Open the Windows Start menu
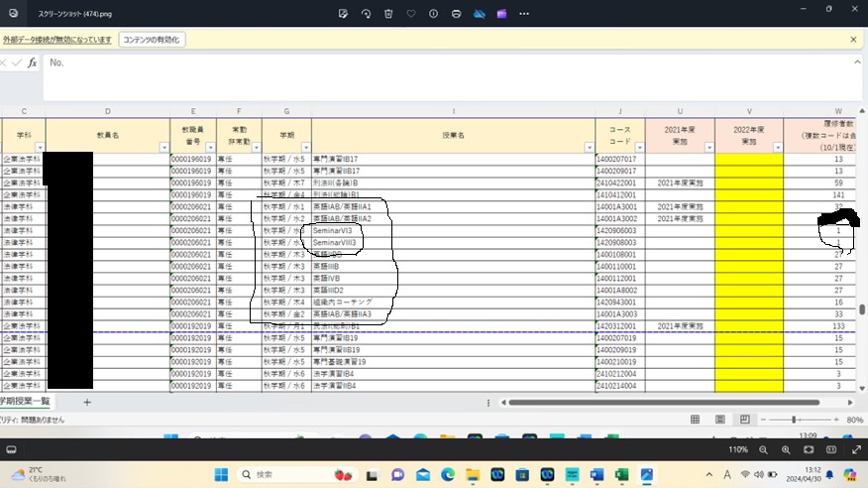 (221, 475)
